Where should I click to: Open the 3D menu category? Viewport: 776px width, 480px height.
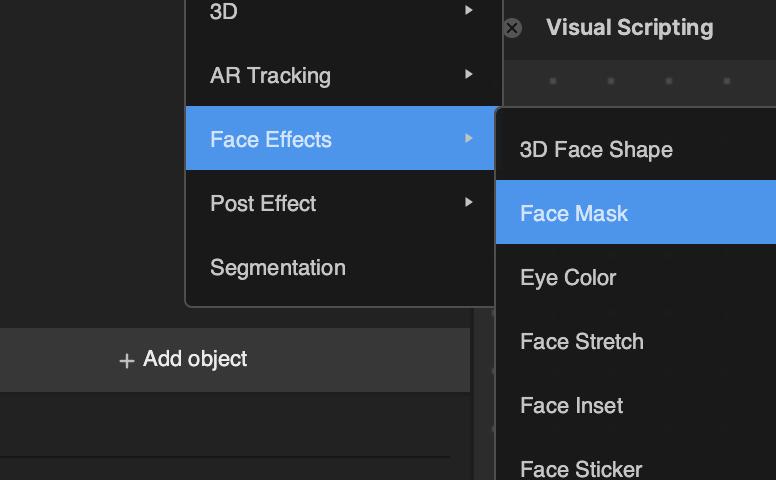tap(224, 12)
